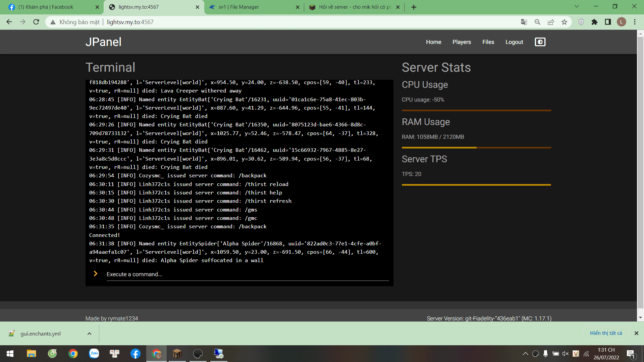Open the zoom magnifier icon in address bar

(537, 22)
